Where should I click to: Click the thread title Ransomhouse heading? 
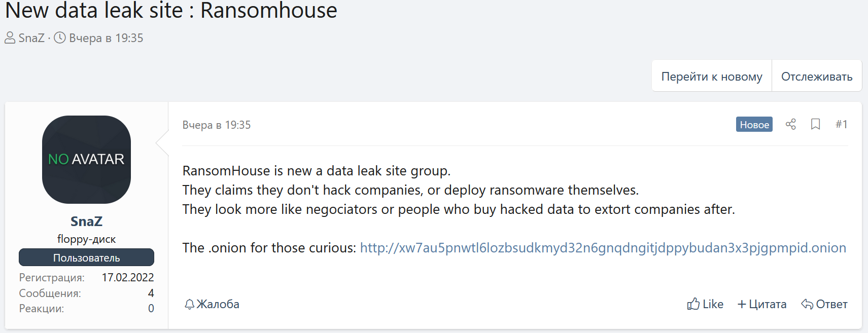pos(171,10)
